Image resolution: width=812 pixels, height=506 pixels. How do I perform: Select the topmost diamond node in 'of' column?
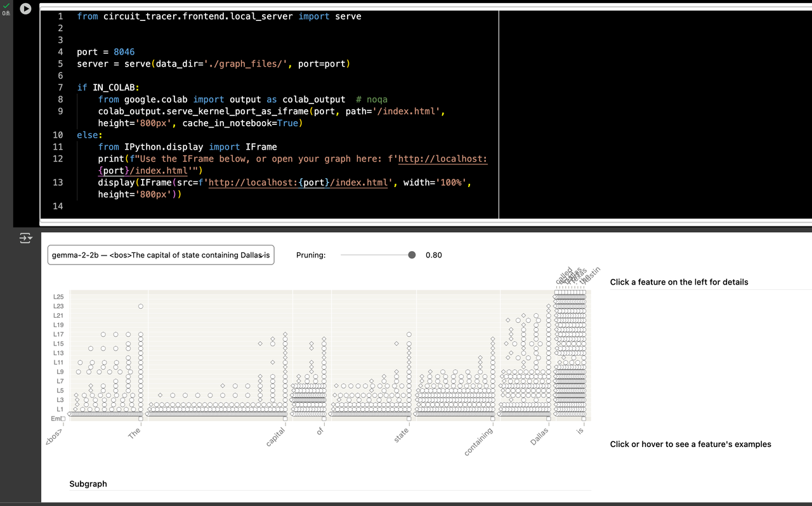coord(324,339)
